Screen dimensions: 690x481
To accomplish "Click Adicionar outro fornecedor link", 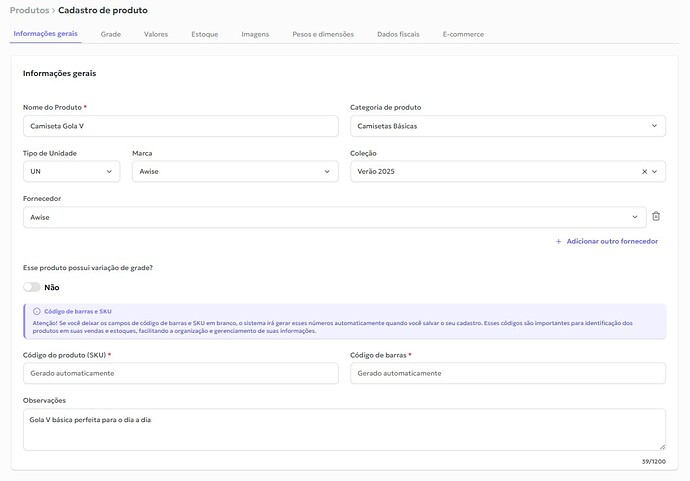I will click(612, 241).
